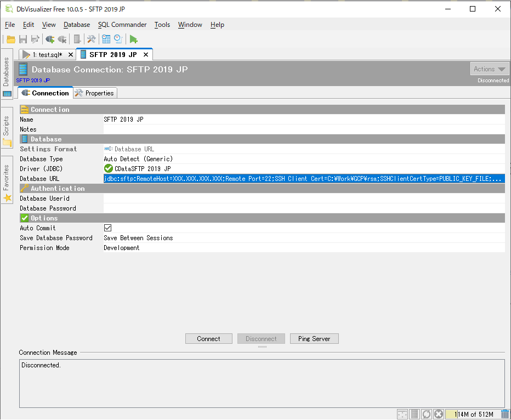Open Tool Properties wrench icon in toolbar

(91, 39)
